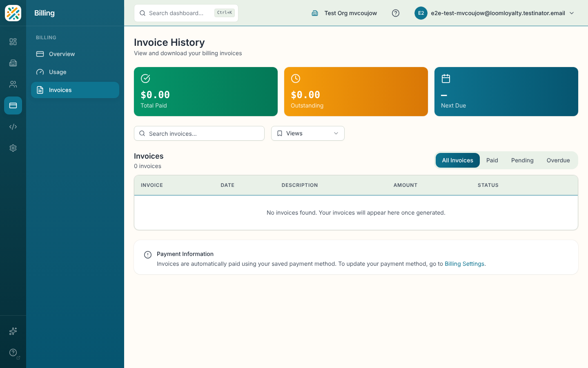Screen dimensions: 588x368
Task: Focus the Search dashboard field
Action: click(186, 13)
